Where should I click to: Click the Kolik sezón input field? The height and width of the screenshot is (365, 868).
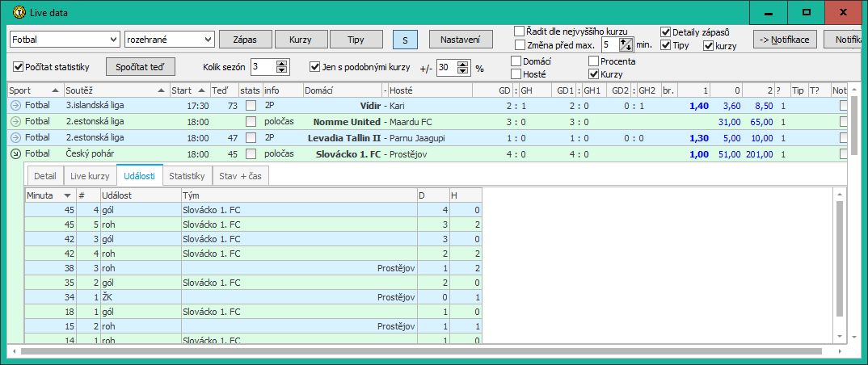(x=263, y=68)
